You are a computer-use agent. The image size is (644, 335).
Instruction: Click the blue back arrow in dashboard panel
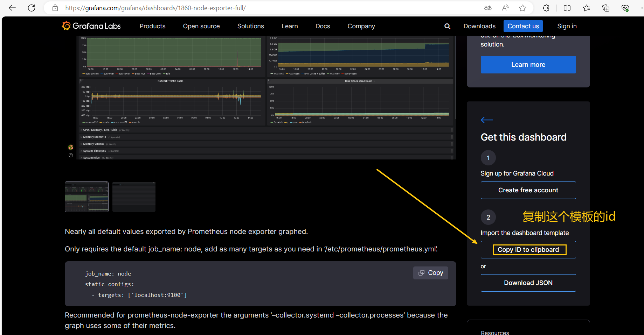click(x=487, y=120)
